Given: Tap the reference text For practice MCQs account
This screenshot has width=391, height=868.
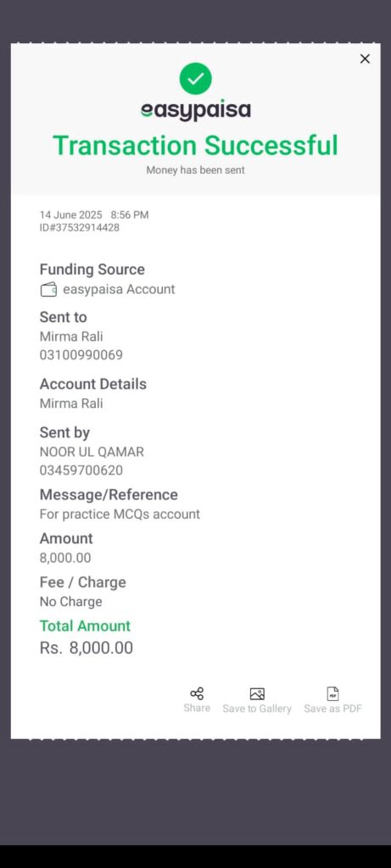Looking at the screenshot, I should (x=120, y=515).
